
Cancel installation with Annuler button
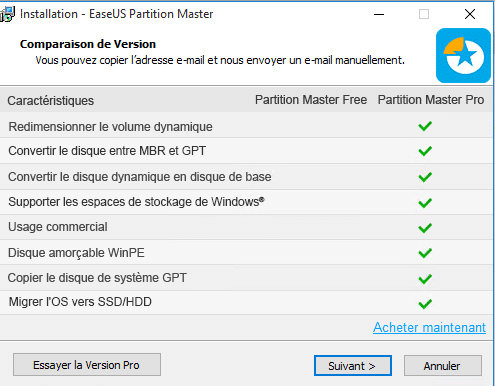[x=443, y=366]
